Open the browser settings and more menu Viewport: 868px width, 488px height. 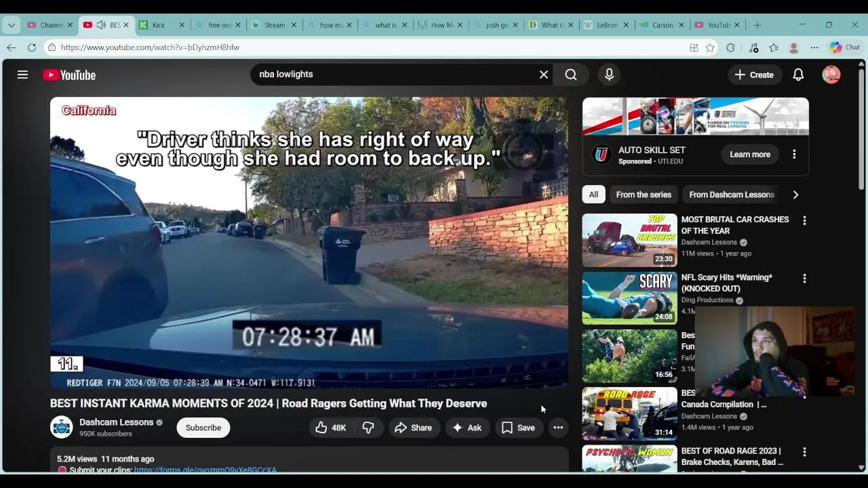coord(814,47)
